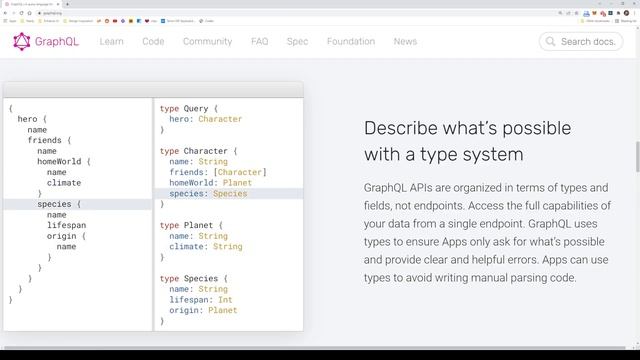Click the GraphQL wordmark link
Image resolution: width=640 pixels, height=360 pixels.
pos(57,42)
